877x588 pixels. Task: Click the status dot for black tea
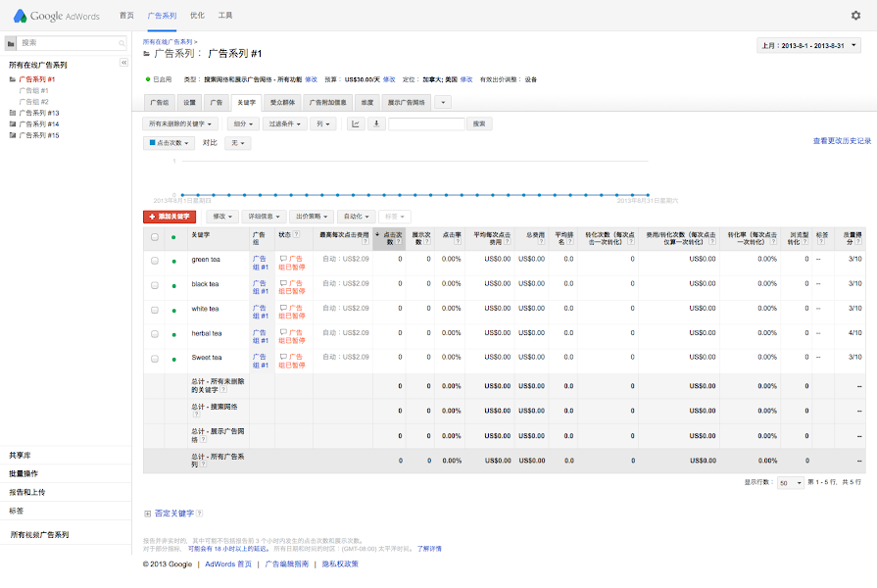point(174,286)
